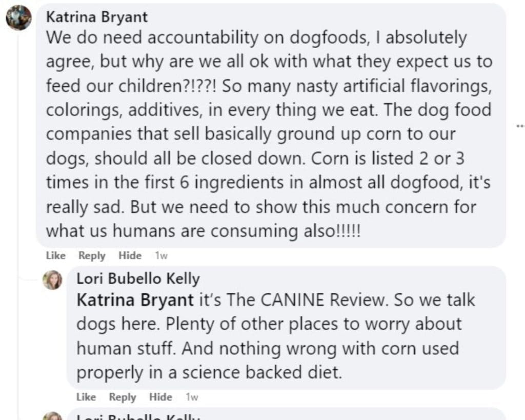Hide Lori Bubello Kelly's reply
The height and width of the screenshot is (420, 525).
point(160,397)
